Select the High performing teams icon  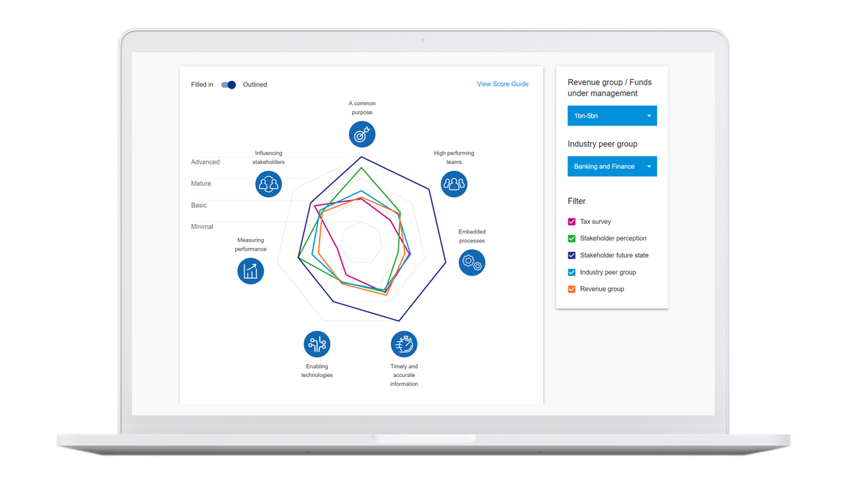click(454, 183)
